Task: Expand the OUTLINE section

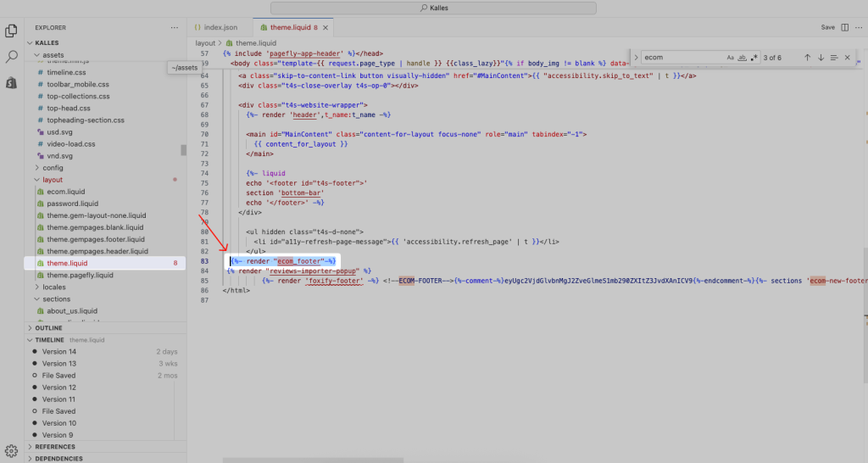Action: (49, 327)
